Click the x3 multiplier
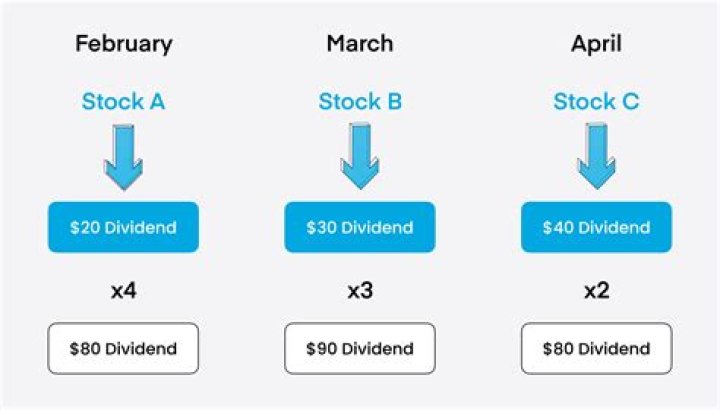The width and height of the screenshot is (720, 410). 360,292
